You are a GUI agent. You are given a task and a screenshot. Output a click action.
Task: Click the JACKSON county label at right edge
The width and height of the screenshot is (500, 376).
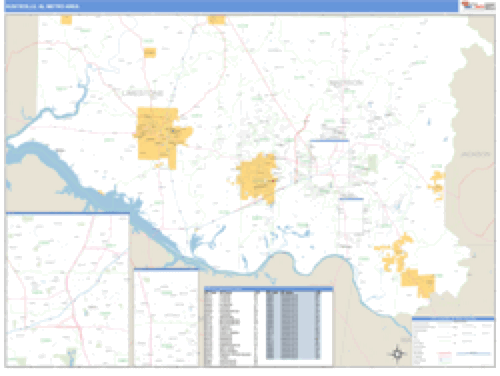click(x=475, y=154)
